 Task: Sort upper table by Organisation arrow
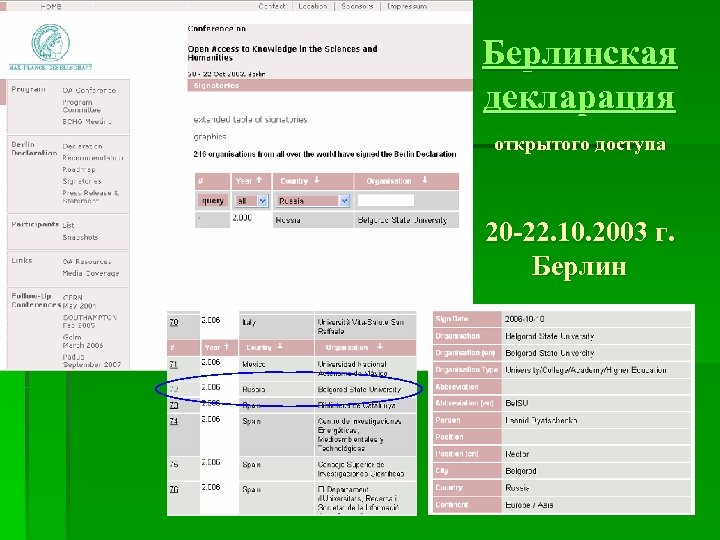click(x=425, y=180)
